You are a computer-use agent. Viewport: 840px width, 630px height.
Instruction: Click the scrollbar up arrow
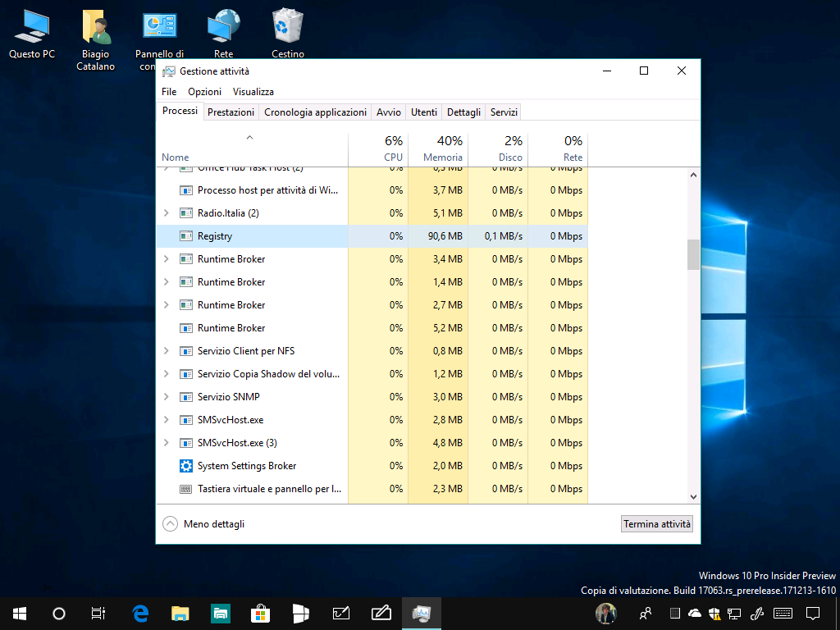(x=693, y=175)
